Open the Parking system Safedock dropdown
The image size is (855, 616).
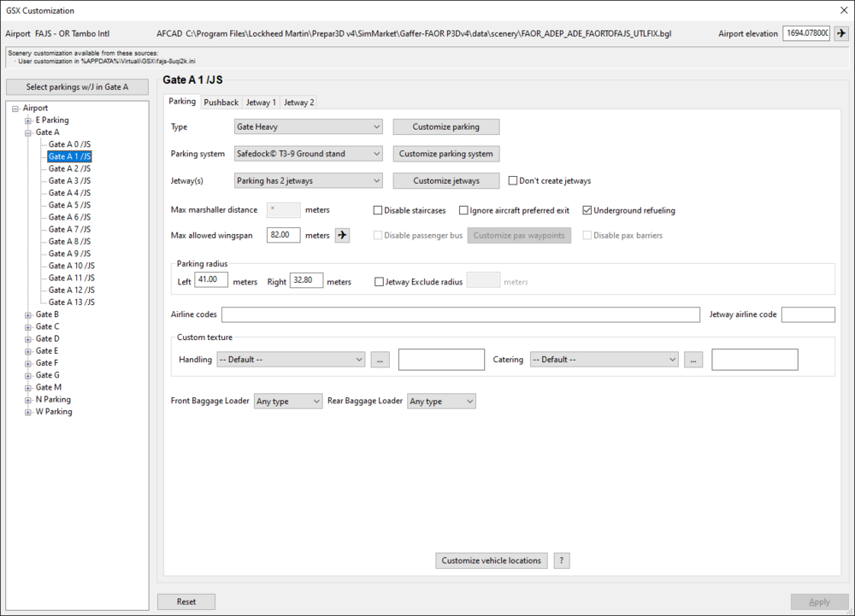308,154
